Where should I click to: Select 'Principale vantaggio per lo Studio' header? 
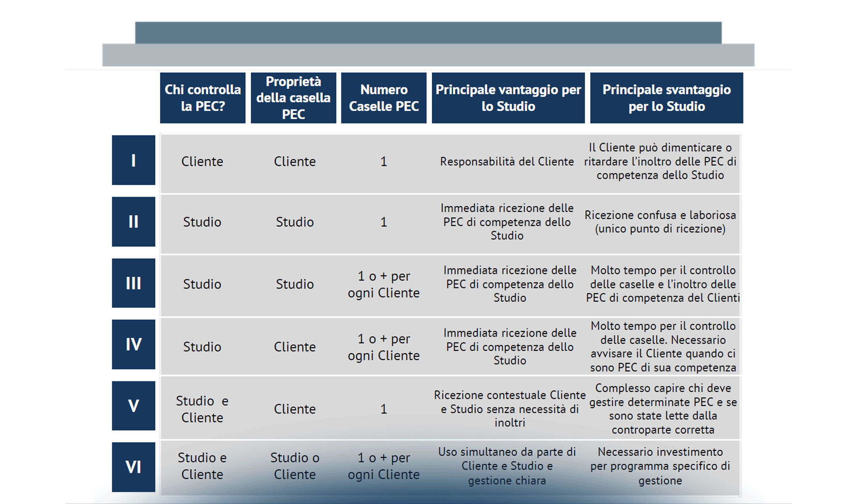[508, 98]
